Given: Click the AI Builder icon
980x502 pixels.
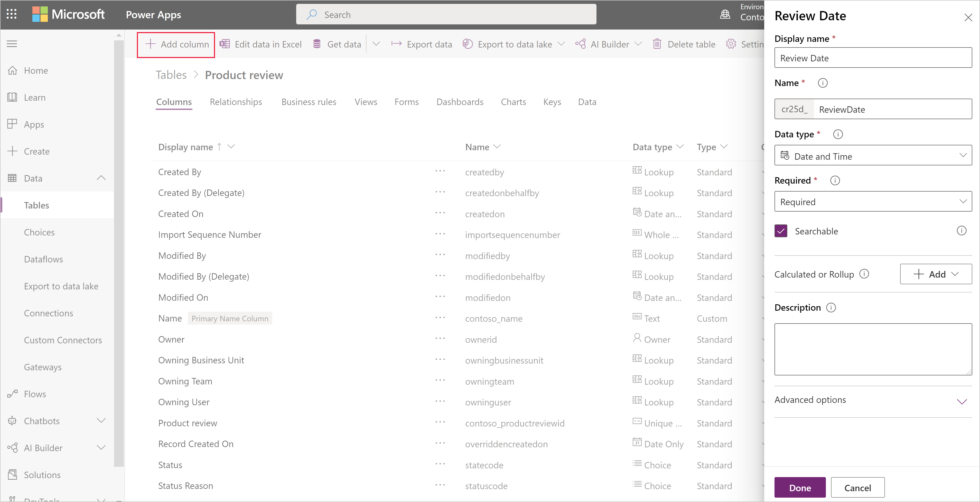Looking at the screenshot, I should [x=580, y=44].
